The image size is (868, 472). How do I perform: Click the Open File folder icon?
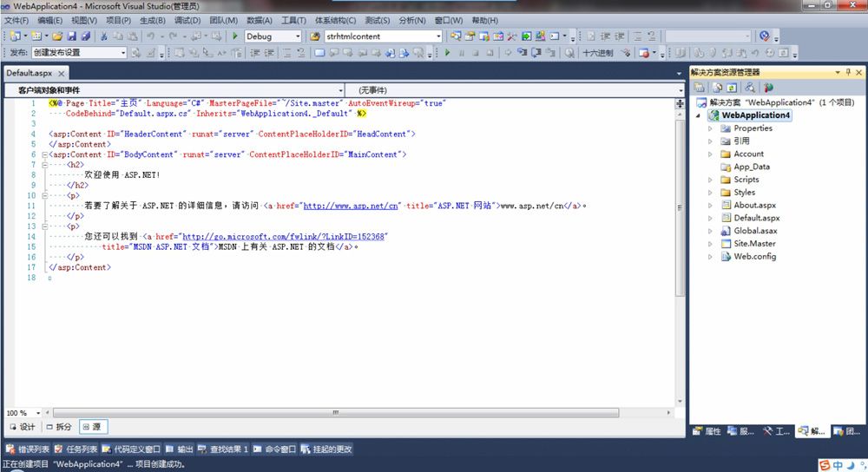tap(57, 36)
